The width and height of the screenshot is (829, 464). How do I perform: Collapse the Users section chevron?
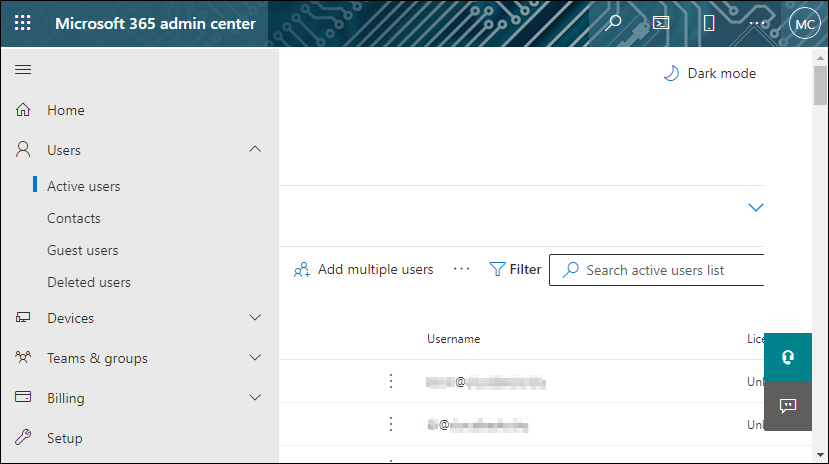(x=255, y=149)
